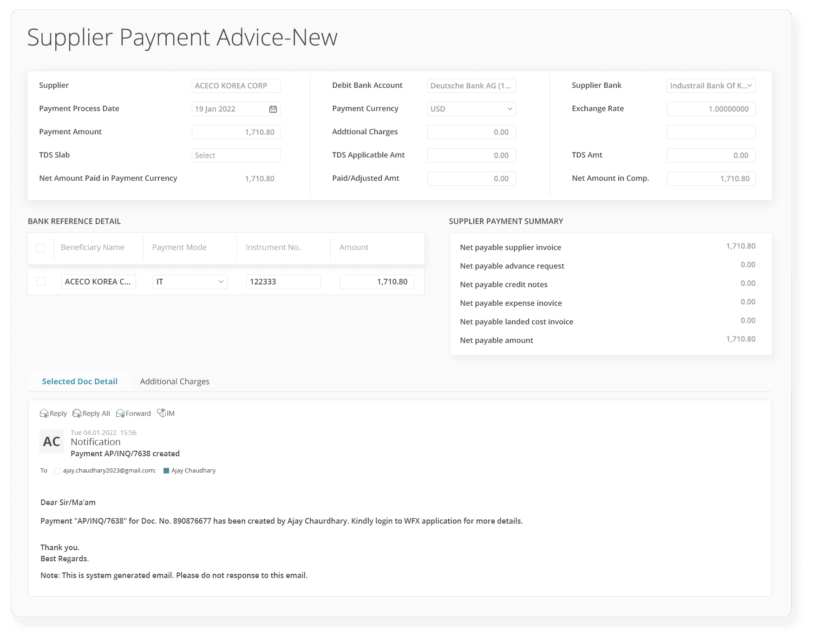Toggle checkbox before ajay.chaudhary2023@gmail.com
818x644 pixels.
click(x=58, y=471)
